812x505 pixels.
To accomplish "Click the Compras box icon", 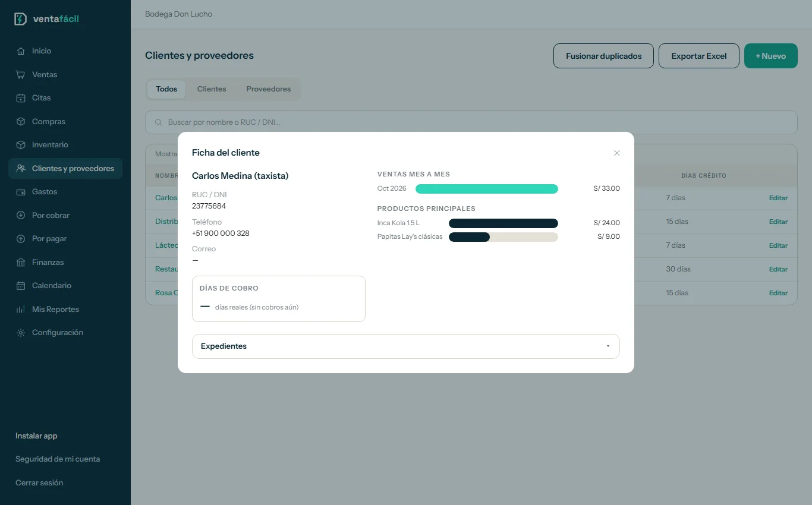I will coord(21,122).
